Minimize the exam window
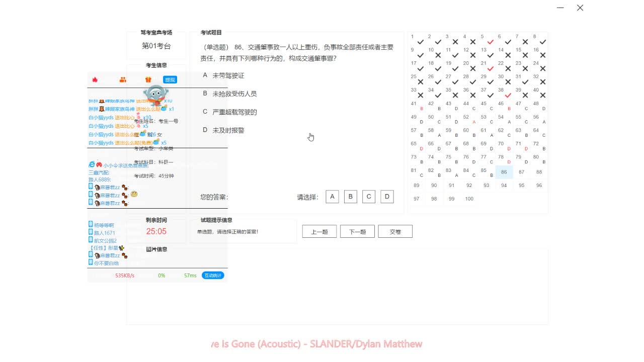The height and width of the screenshot is (362, 644). coord(560,8)
